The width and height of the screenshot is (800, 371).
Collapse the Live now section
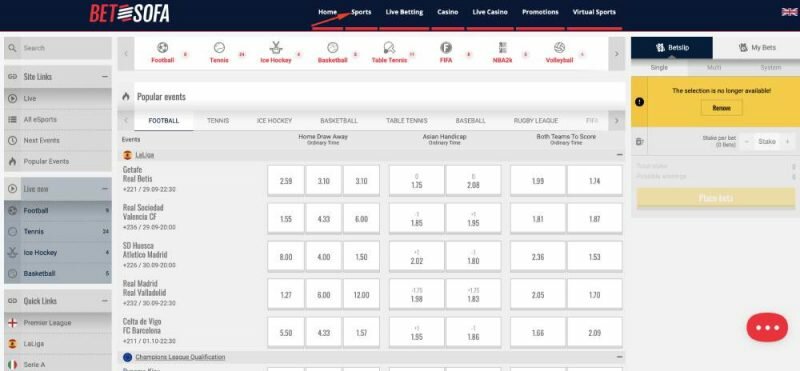[105, 189]
